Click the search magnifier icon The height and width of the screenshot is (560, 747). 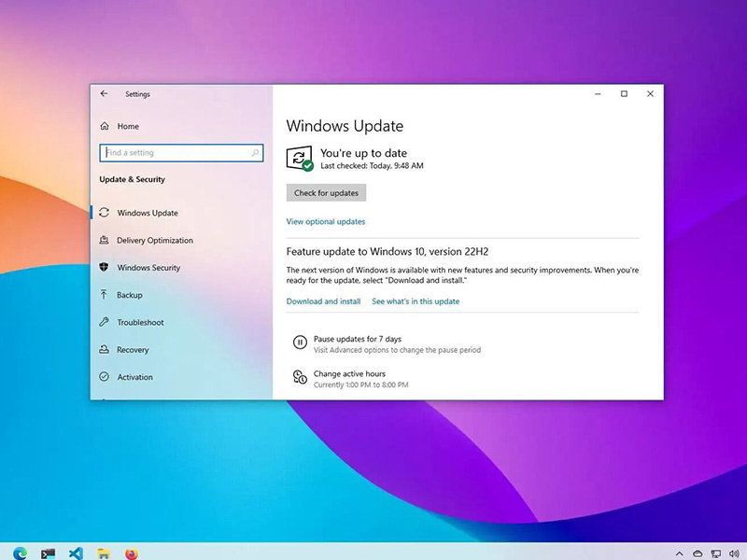[255, 153]
